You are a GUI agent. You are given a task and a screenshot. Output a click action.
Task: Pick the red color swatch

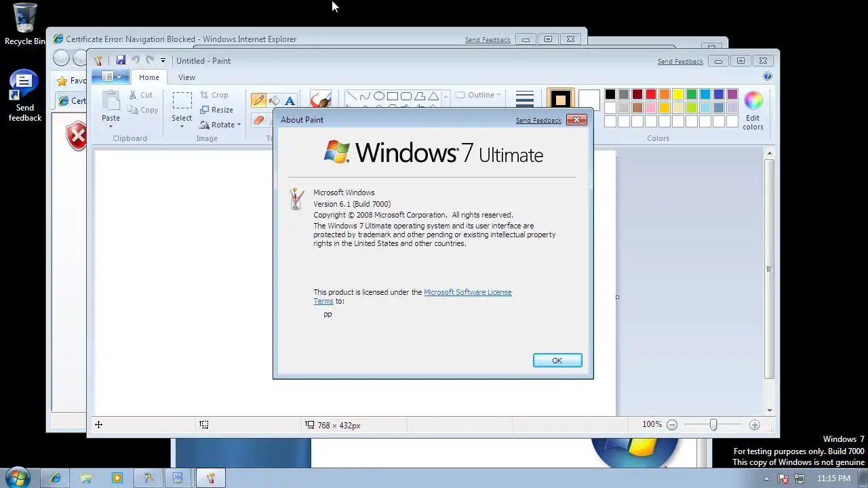click(x=651, y=94)
